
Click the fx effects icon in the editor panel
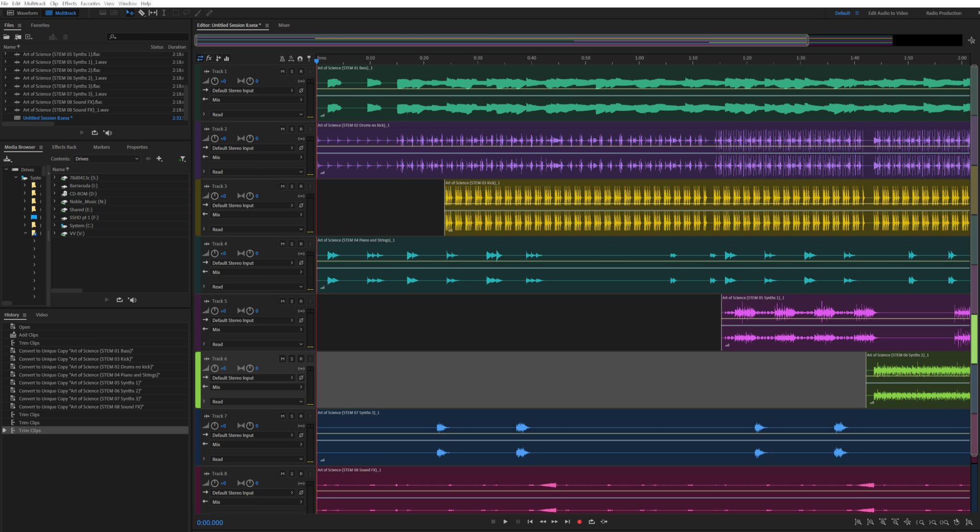click(209, 58)
